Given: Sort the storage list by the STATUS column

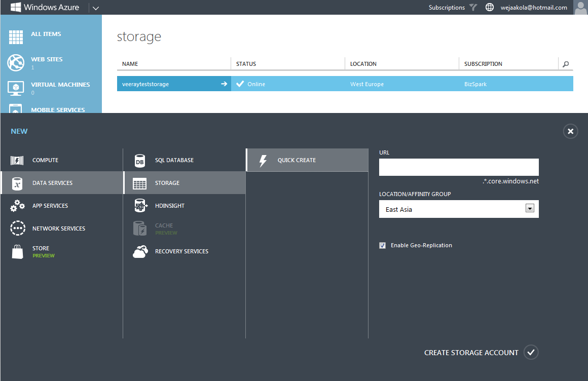Looking at the screenshot, I should point(246,64).
